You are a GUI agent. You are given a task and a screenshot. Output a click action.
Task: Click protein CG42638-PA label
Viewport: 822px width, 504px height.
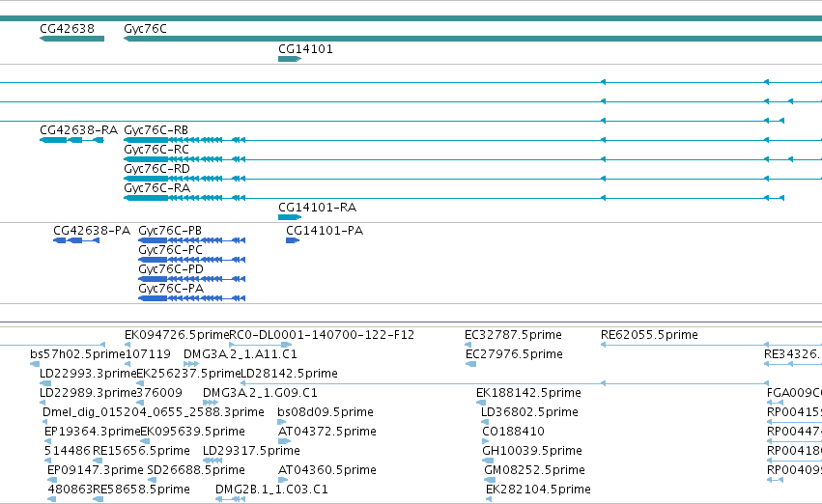(x=92, y=231)
